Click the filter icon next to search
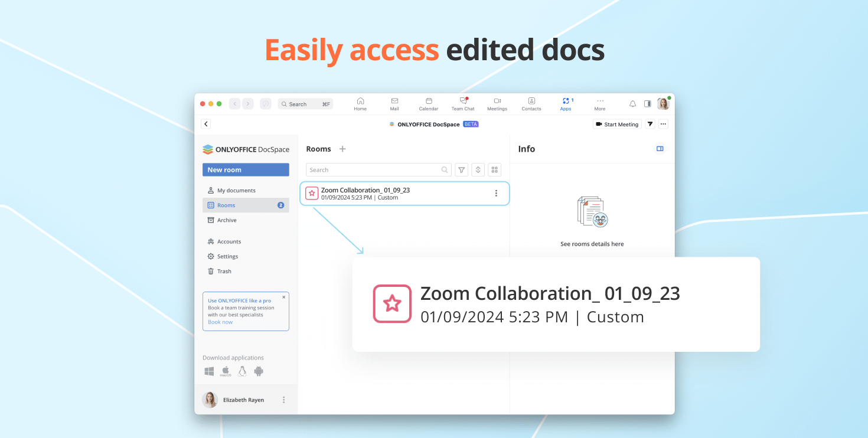The width and height of the screenshot is (868, 438). click(462, 170)
